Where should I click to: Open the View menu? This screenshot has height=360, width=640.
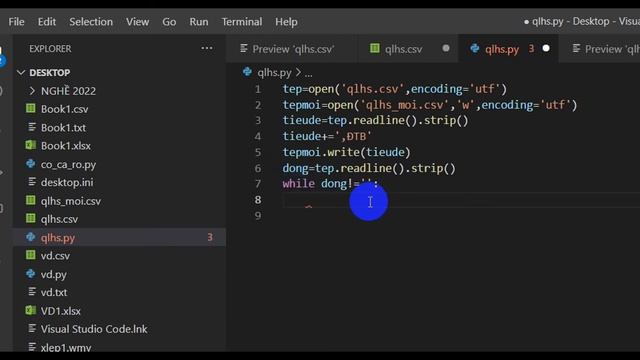click(137, 22)
